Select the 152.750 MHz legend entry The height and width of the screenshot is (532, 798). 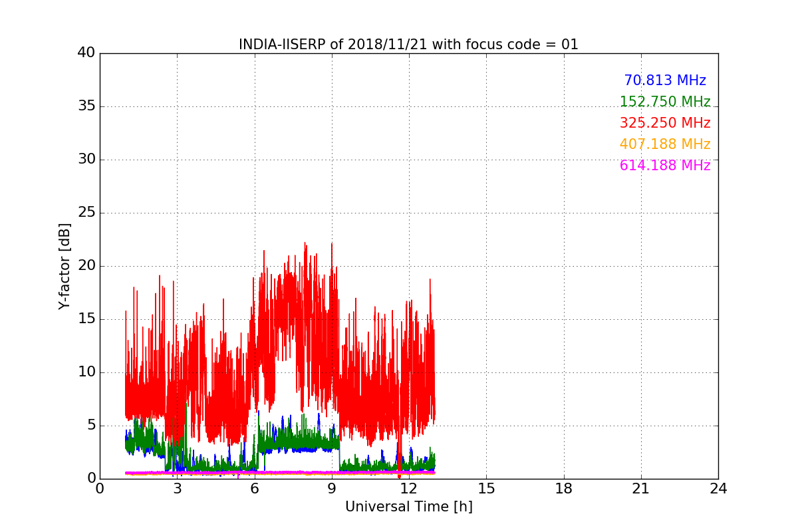point(665,102)
